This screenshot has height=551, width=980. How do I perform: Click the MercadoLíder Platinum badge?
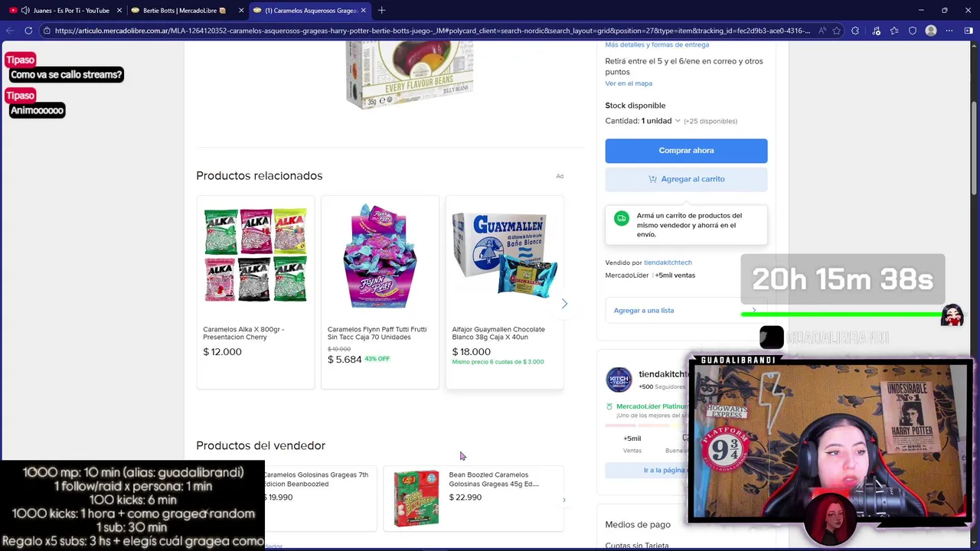click(651, 406)
